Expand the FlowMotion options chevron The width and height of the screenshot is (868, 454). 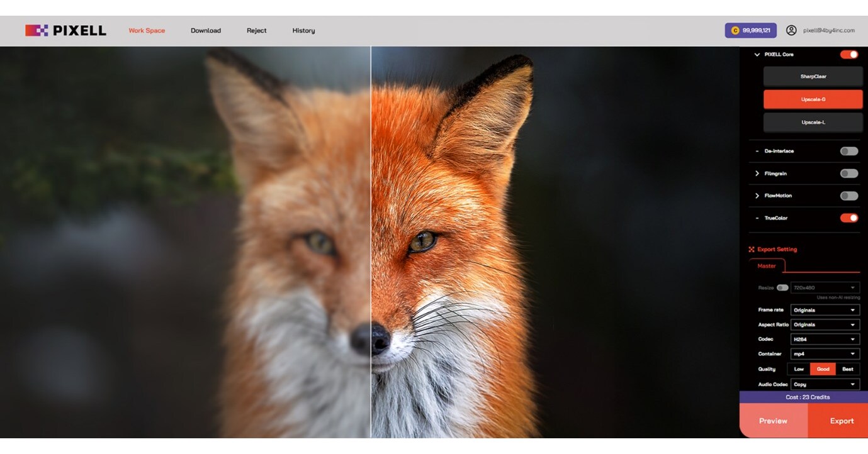click(757, 196)
